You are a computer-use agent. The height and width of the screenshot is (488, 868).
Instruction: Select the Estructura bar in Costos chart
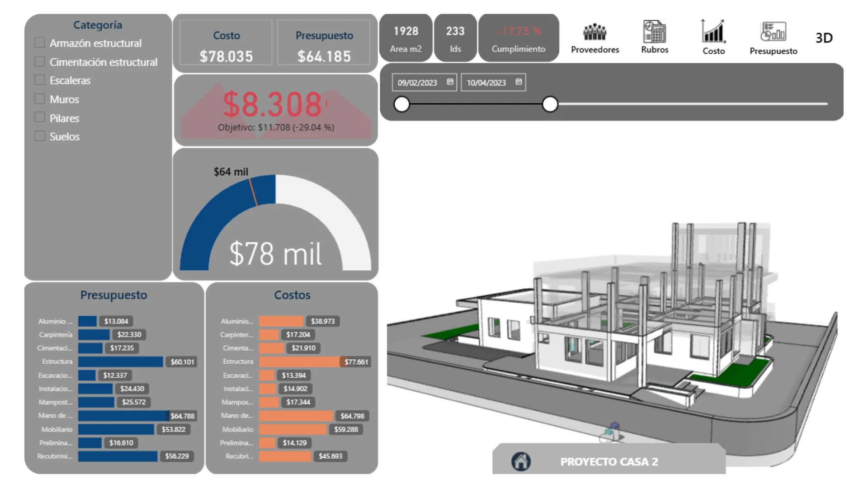click(x=299, y=361)
